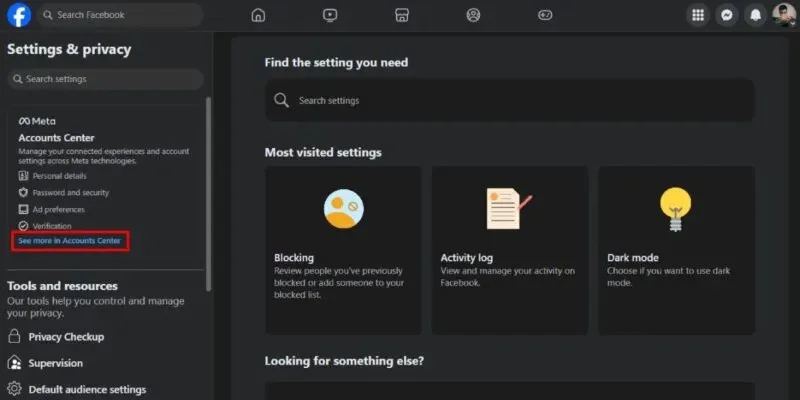The width and height of the screenshot is (800, 400).
Task: Focus the sidebar Search settings field
Action: pos(106,79)
